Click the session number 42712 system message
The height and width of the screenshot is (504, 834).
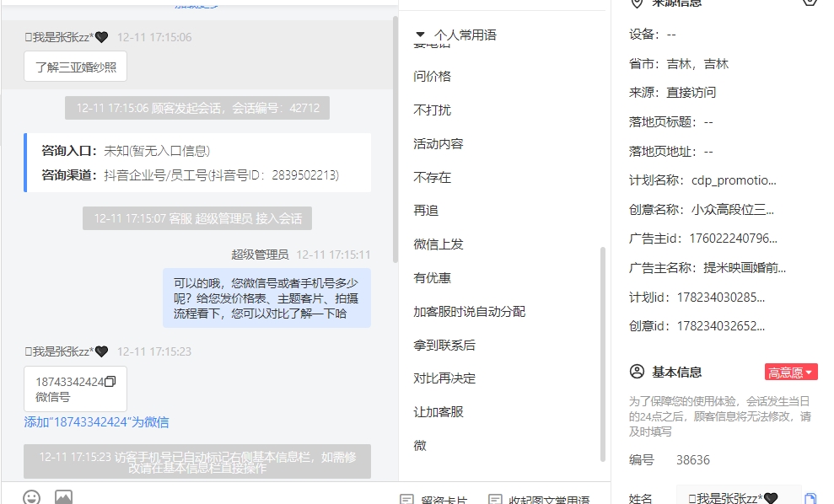(197, 108)
